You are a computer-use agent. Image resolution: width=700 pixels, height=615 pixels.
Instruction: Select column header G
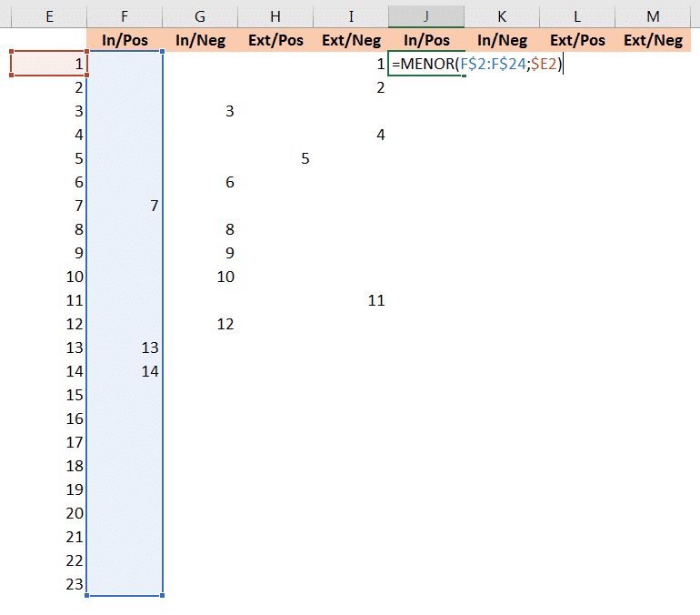(200, 16)
